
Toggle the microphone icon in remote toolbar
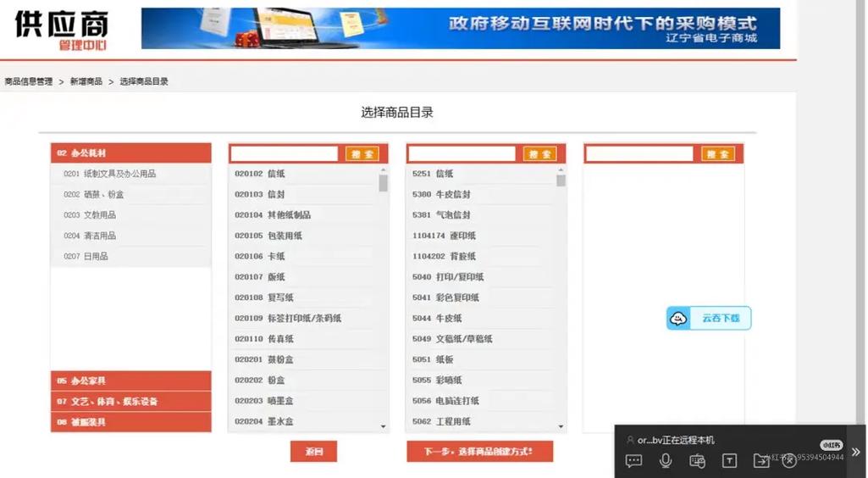coord(666,460)
